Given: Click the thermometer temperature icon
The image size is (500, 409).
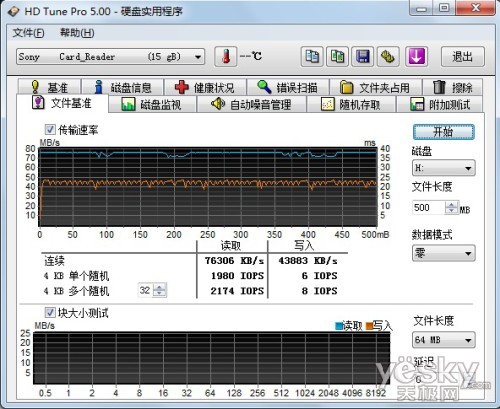Looking at the screenshot, I should (x=226, y=56).
